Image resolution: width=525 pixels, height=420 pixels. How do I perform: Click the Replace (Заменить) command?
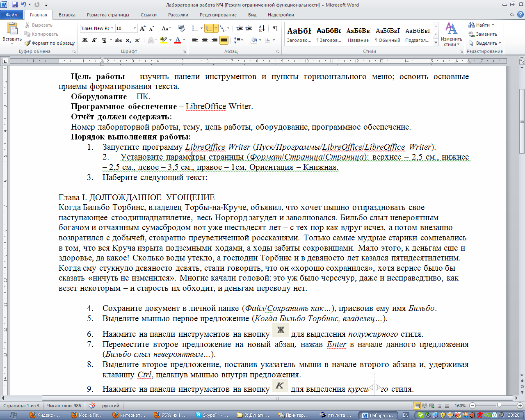click(x=483, y=34)
